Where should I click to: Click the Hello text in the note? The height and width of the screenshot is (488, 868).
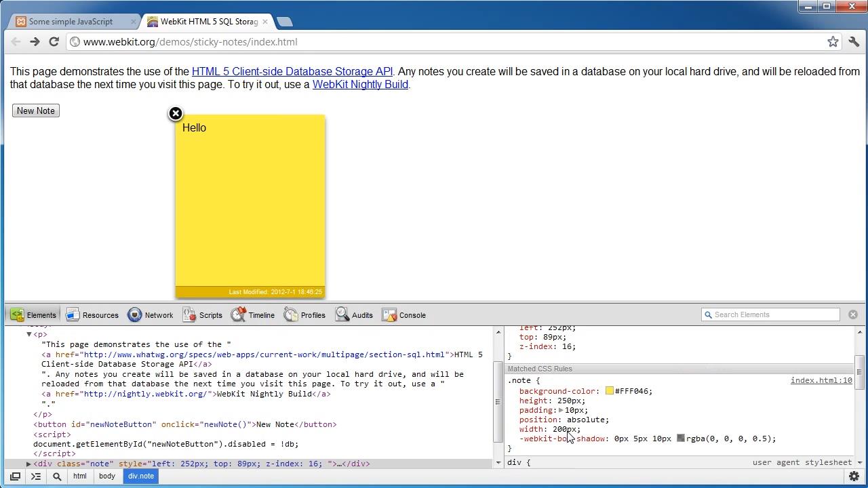tap(194, 128)
